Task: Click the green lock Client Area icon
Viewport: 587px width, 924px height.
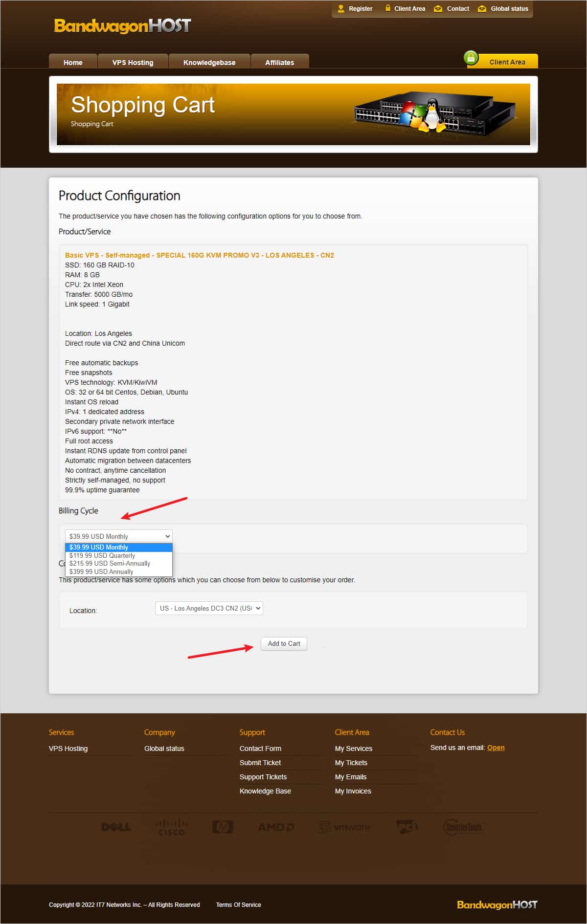Action: coord(471,58)
